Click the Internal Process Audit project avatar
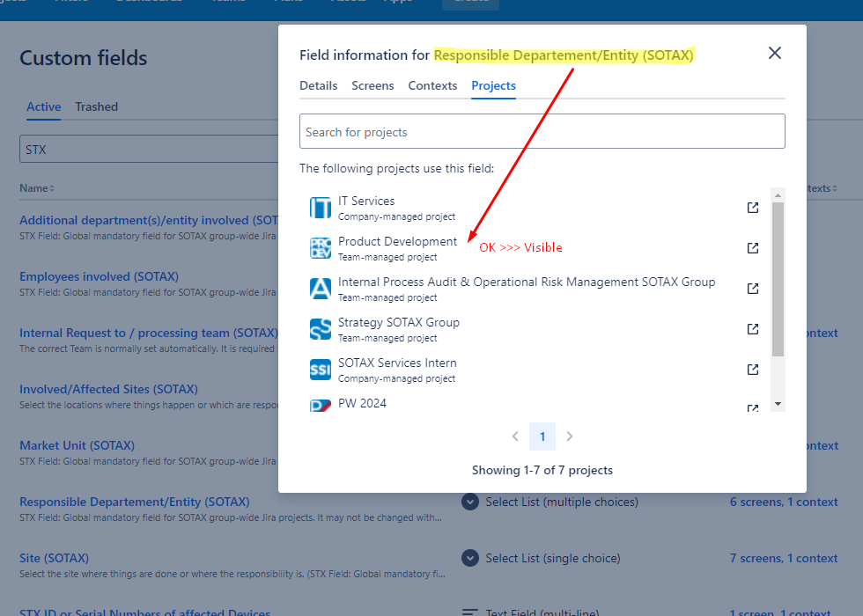Viewport: 863px width, 616px height. click(x=321, y=289)
